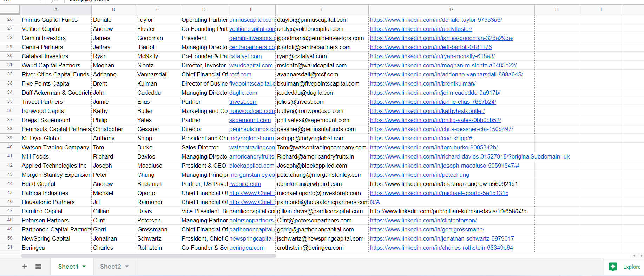Select the cell containing jelias@trivest.com
644x276 pixels.
point(301,102)
